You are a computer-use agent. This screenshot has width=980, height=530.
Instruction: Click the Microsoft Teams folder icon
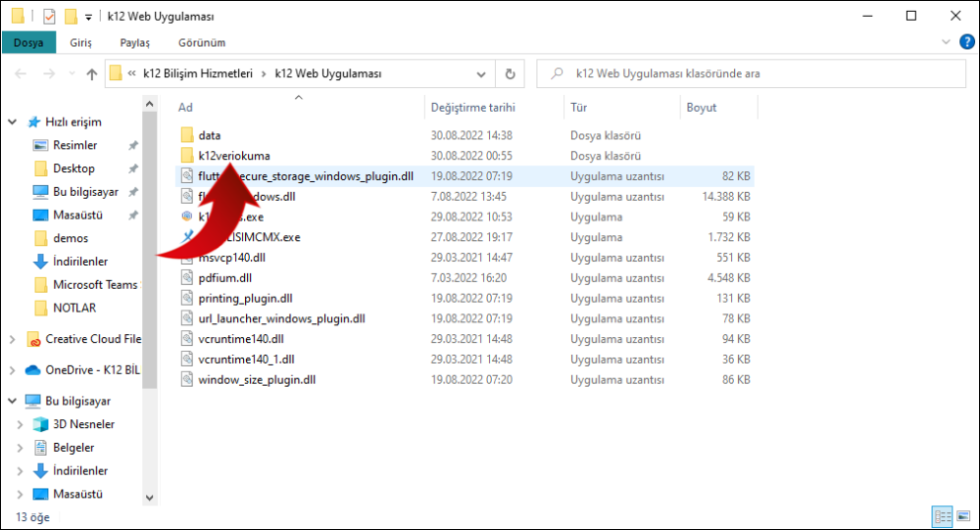pos(40,285)
